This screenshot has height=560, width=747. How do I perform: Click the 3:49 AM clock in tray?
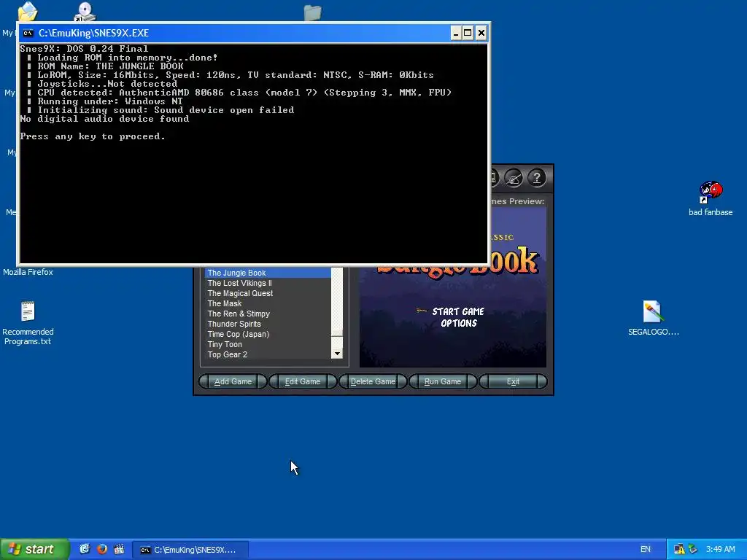(x=720, y=549)
